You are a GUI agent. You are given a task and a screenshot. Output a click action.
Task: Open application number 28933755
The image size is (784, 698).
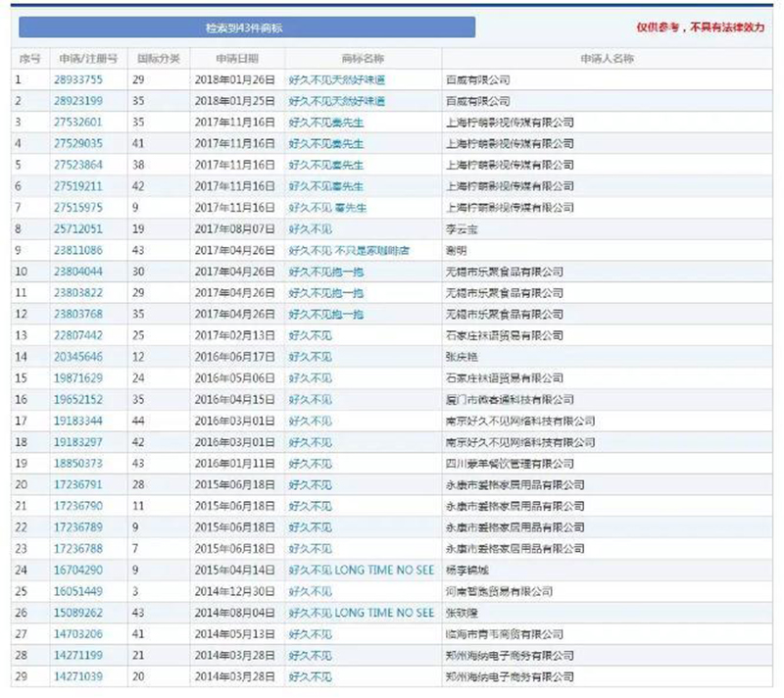coord(78,79)
